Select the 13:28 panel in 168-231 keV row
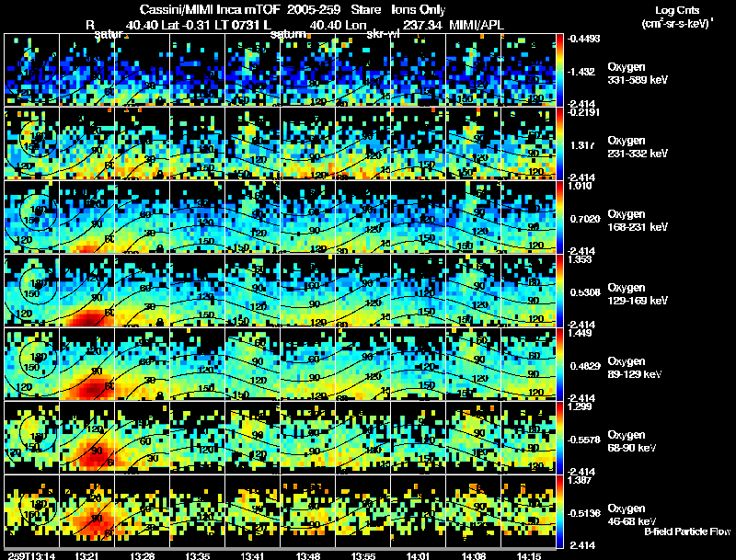Viewport: 736px width, 560px height. click(143, 217)
